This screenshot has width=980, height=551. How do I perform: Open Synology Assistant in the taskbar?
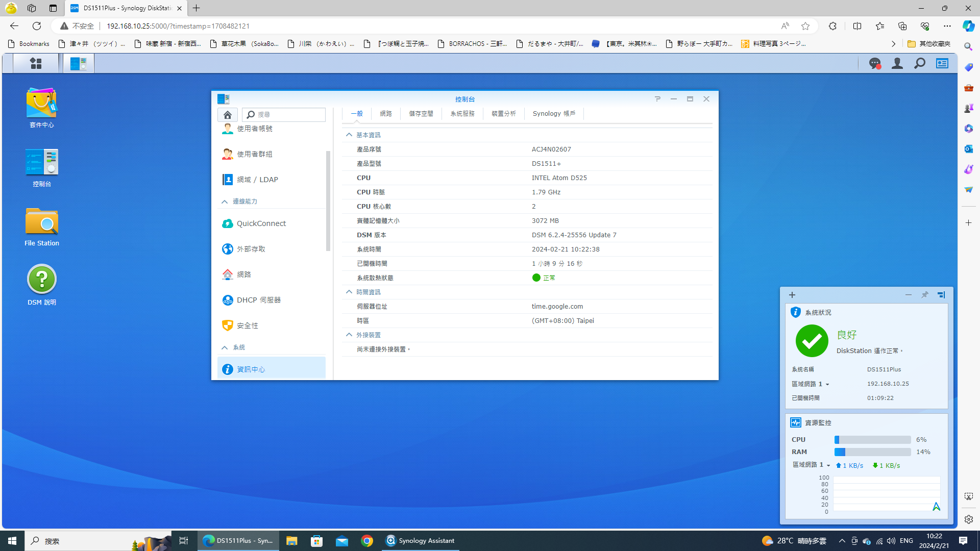421,541
